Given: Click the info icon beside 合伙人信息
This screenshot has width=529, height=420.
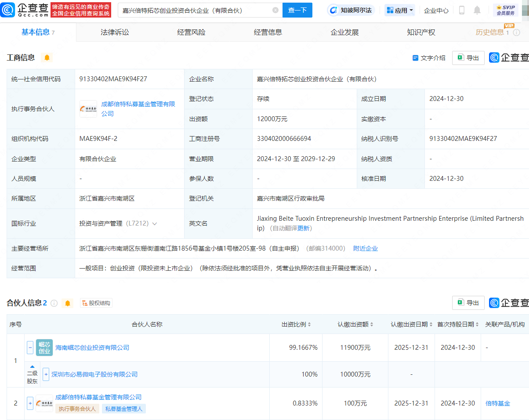Looking at the screenshot, I should pos(54,303).
